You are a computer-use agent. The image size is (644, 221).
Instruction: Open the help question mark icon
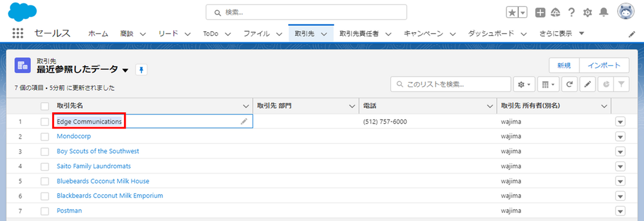[x=572, y=12]
